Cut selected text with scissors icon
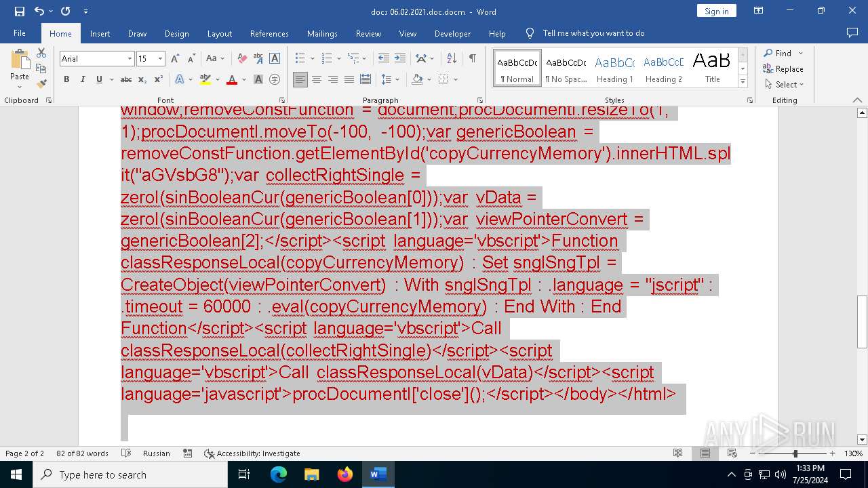Viewport: 868px width, 488px height. [41, 53]
